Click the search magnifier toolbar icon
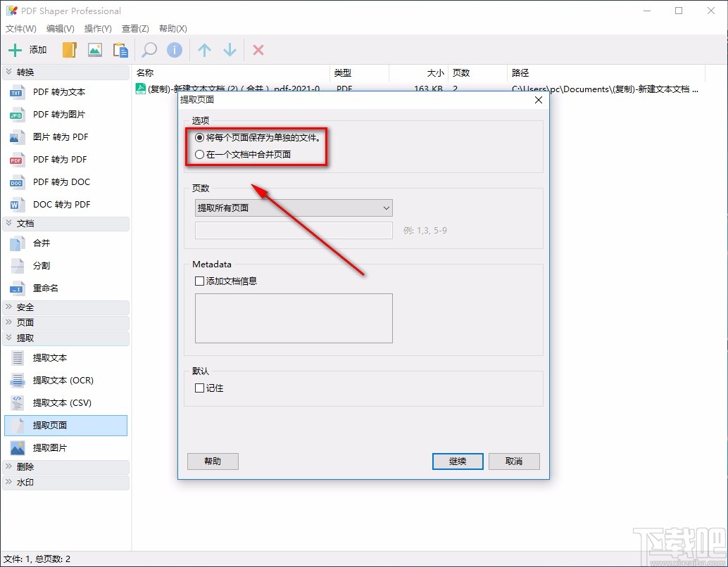This screenshot has height=567, width=728. pyautogui.click(x=148, y=49)
